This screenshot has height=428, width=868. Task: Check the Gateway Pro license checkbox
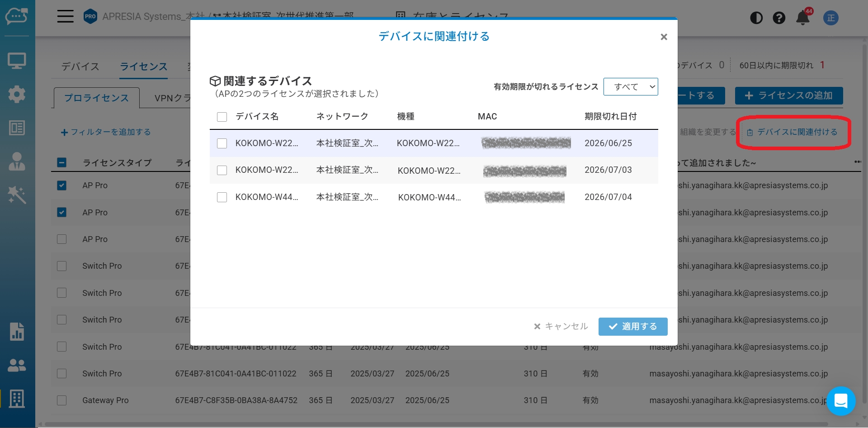pyautogui.click(x=62, y=400)
